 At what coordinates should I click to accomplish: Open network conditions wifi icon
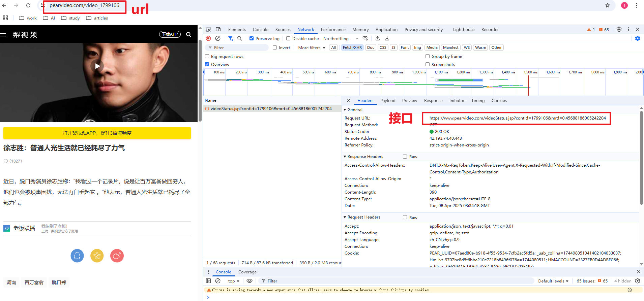pos(365,38)
